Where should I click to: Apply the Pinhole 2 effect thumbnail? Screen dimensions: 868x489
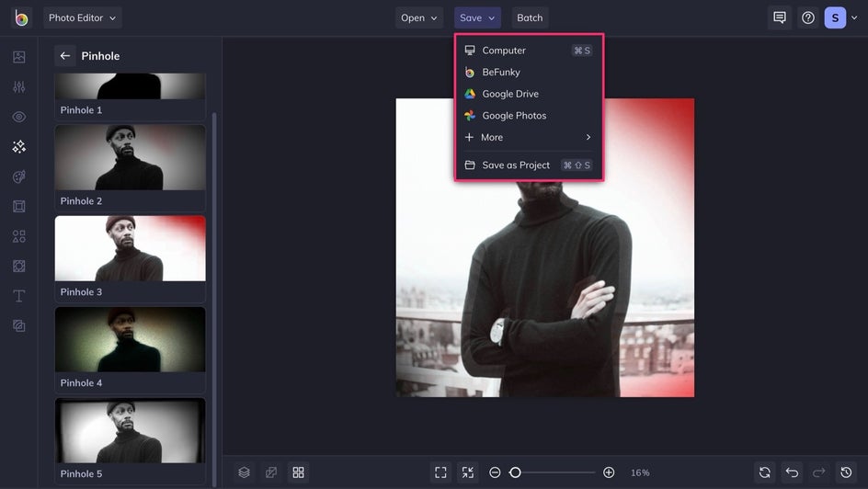pyautogui.click(x=130, y=157)
